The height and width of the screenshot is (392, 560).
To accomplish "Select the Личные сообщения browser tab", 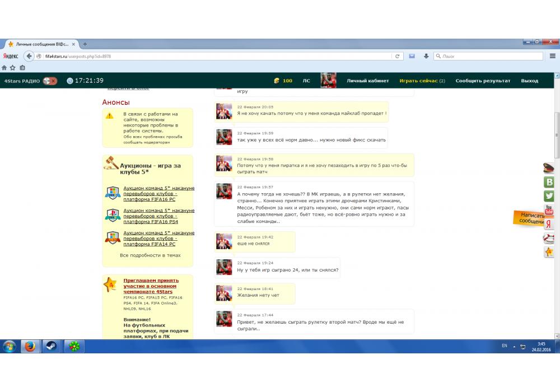I will pyautogui.click(x=41, y=44).
